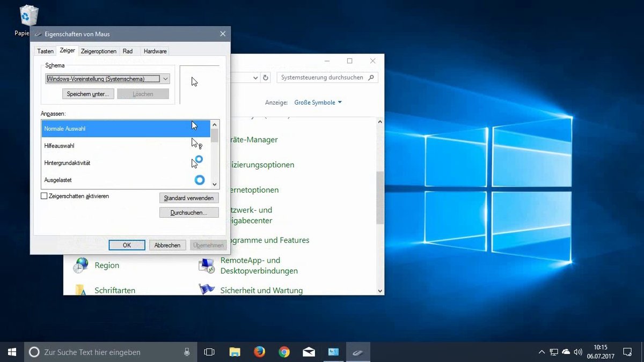
Task: Open the Mail app from the taskbar
Action: [309, 352]
